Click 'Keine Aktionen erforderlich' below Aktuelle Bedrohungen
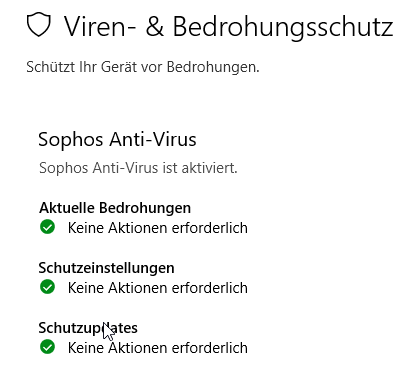The image size is (400, 366). click(x=158, y=228)
